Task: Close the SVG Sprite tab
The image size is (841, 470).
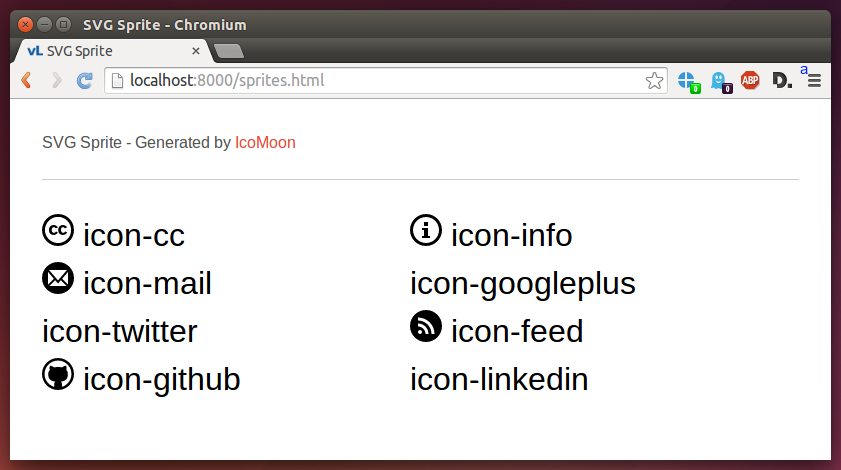Action: tap(196, 51)
